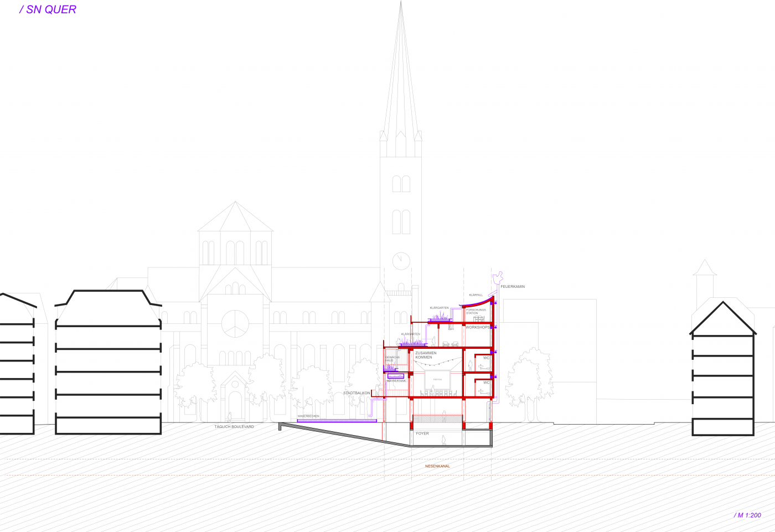Click the FEUERKAMIN label
This screenshot has width=775, height=532.
(513, 287)
